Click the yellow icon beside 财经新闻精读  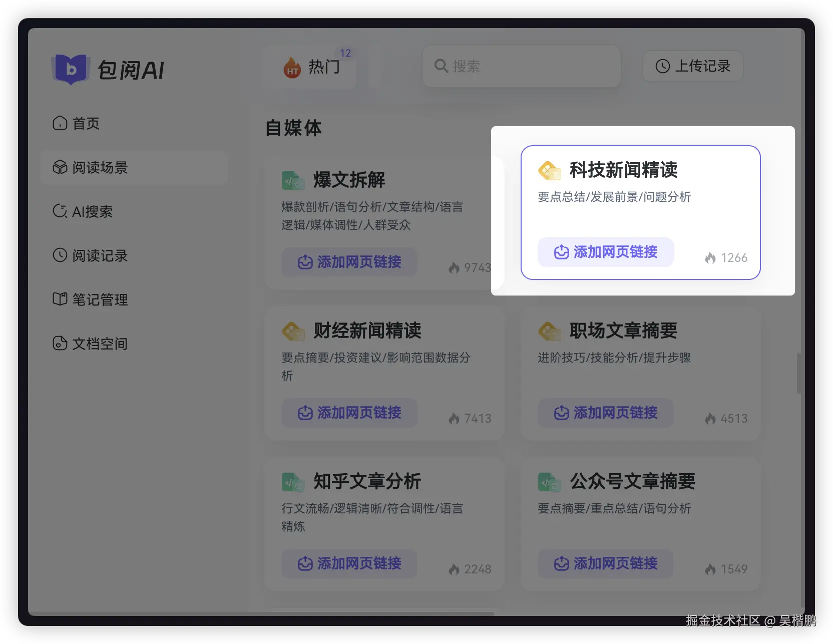tap(293, 331)
